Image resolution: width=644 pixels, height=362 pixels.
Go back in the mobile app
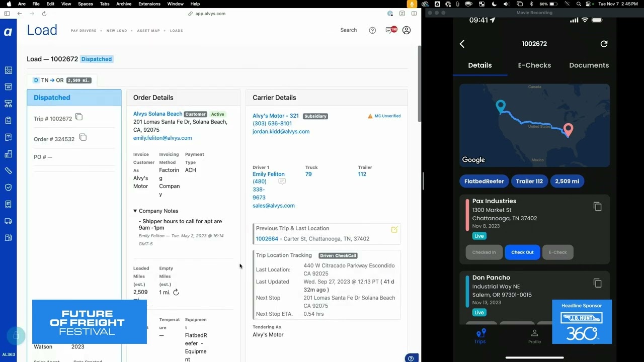(x=462, y=44)
